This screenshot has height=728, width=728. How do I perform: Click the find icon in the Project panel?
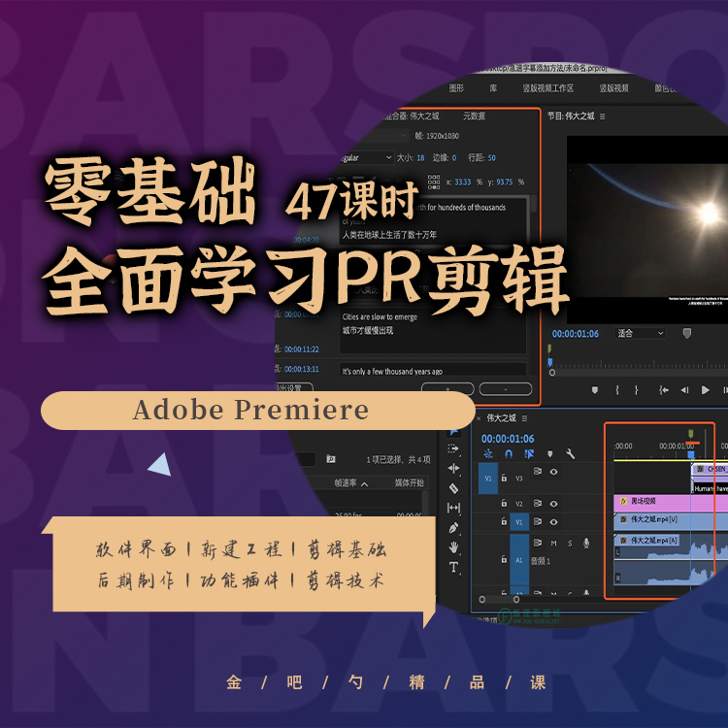pyautogui.click(x=331, y=459)
